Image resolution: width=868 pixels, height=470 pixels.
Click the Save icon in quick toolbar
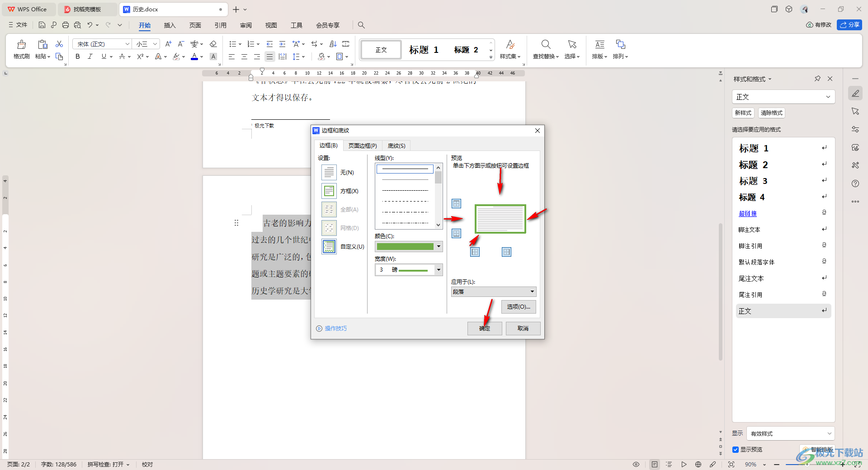tap(42, 25)
